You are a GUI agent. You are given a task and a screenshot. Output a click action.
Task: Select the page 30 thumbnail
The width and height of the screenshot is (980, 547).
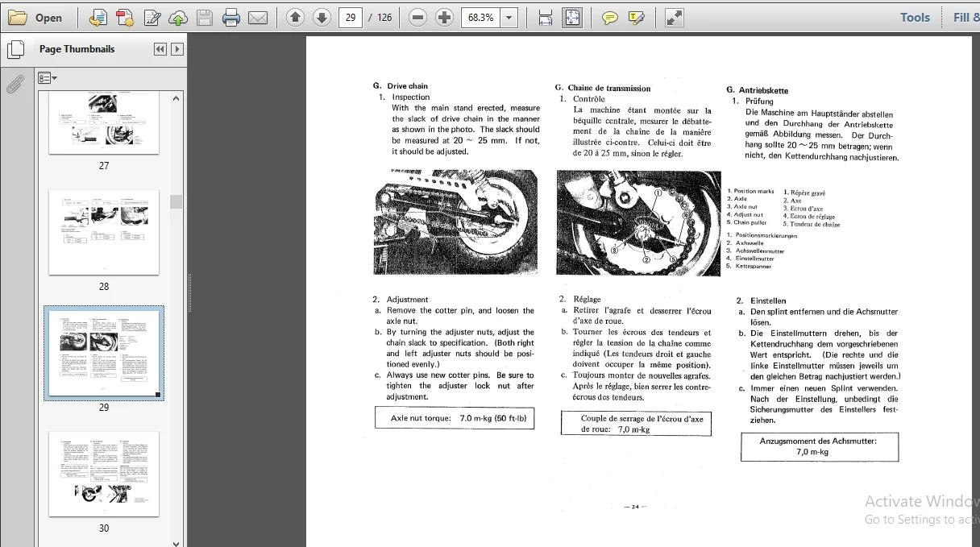104,474
